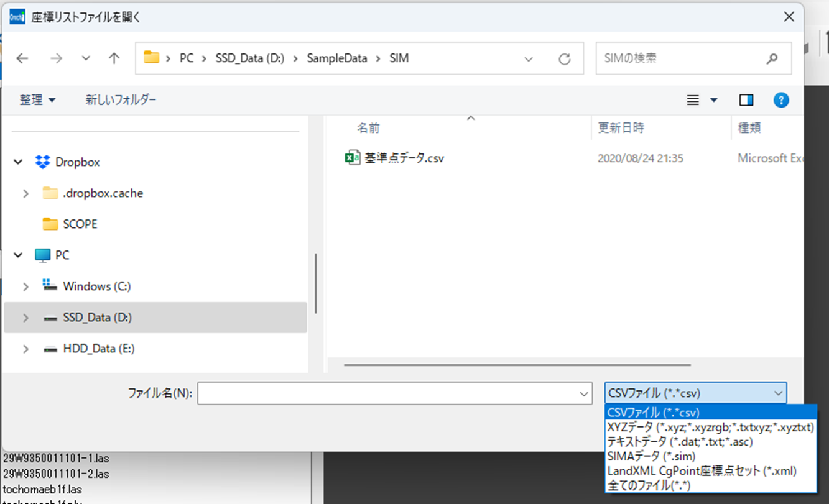Toggle the preview pane
829x504 pixels.
pyautogui.click(x=746, y=100)
